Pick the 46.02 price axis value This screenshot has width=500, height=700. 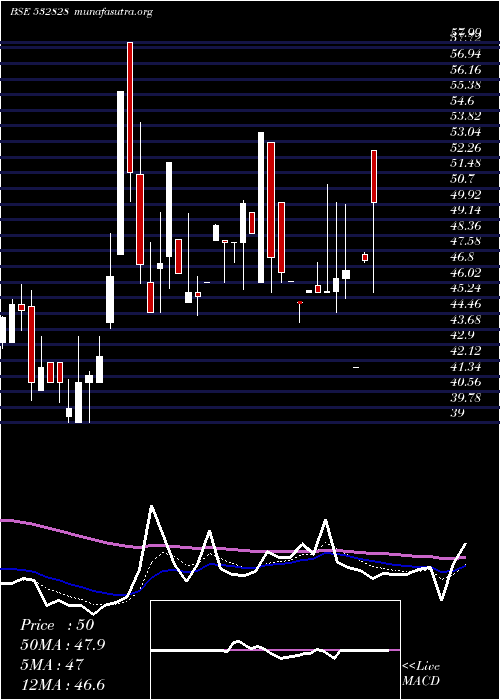[x=465, y=272]
